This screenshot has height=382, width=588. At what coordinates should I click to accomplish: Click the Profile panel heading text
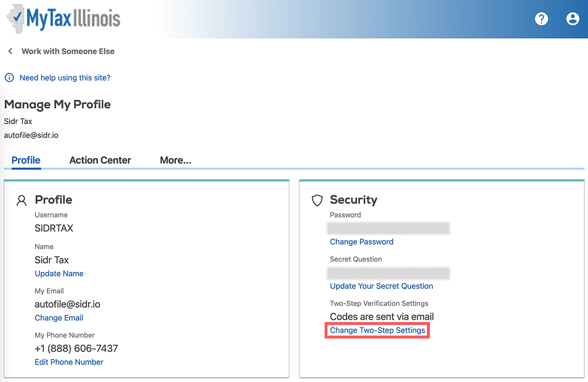[54, 200]
